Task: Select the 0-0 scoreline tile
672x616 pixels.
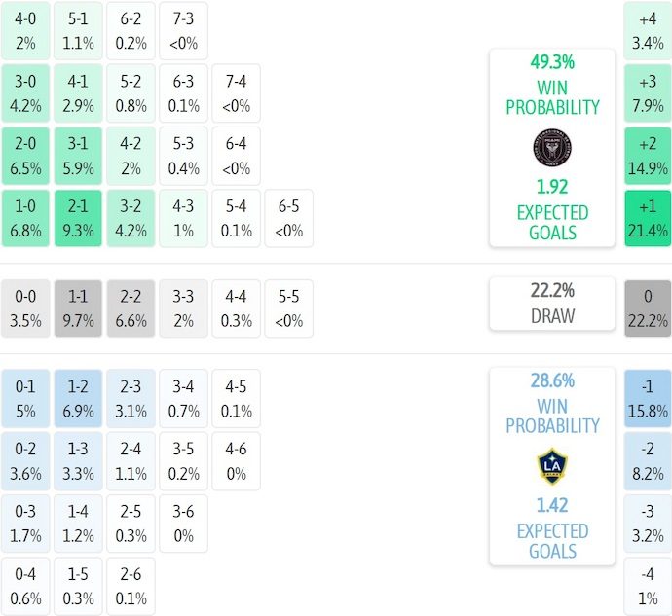Action: [25, 308]
